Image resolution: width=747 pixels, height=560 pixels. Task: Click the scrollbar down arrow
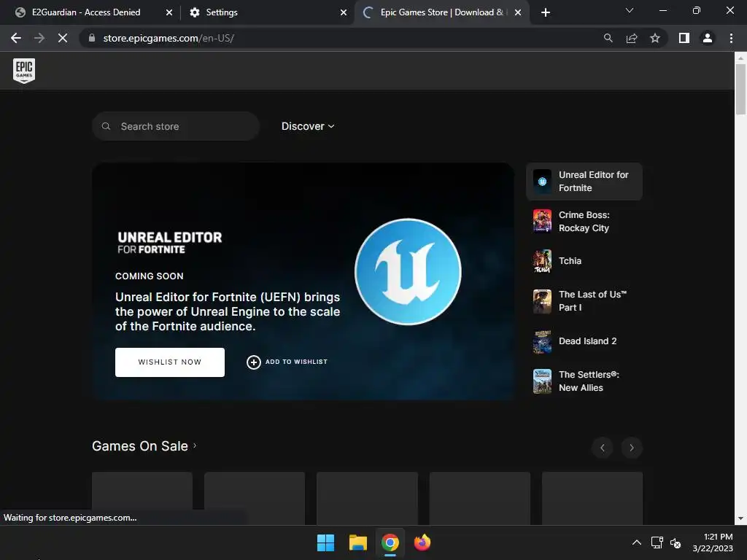pyautogui.click(x=740, y=519)
